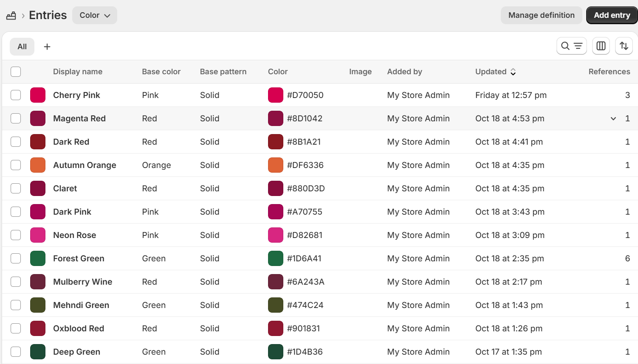Check the Deep Green row checkbox

coord(16,352)
